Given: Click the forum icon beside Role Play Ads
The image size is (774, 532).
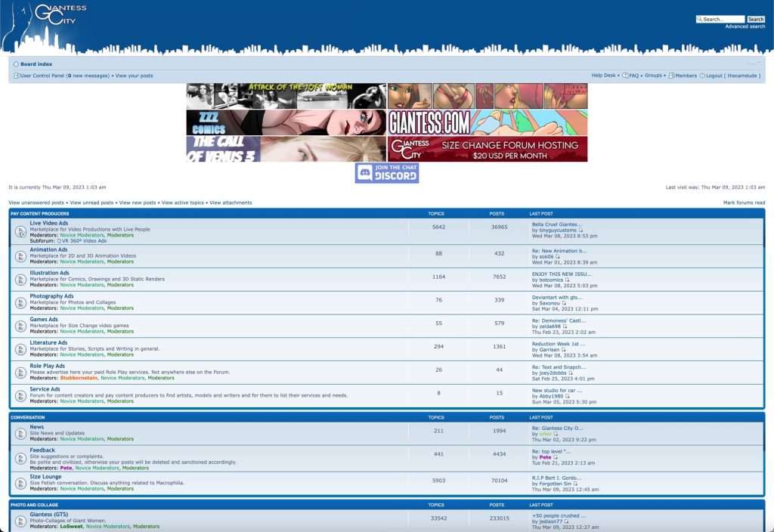Looking at the screenshot, I should pos(20,372).
